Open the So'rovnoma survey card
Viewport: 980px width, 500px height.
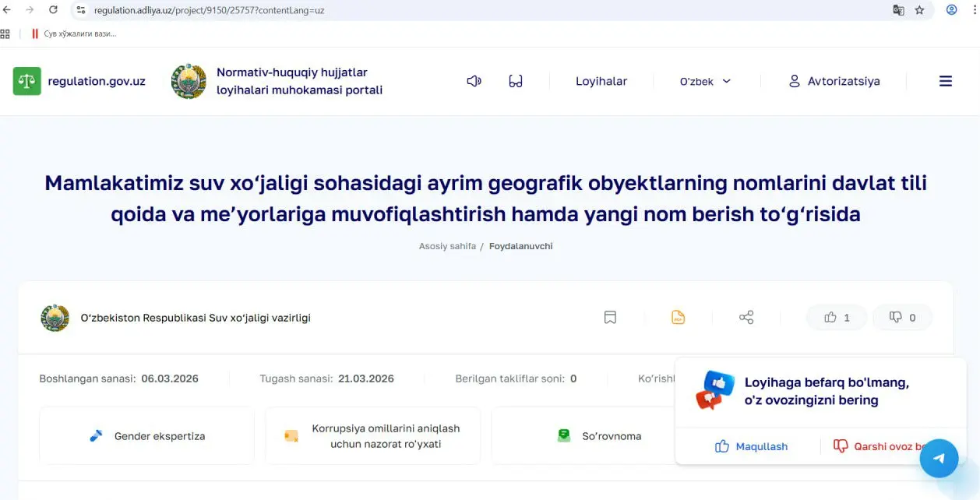pyautogui.click(x=600, y=436)
